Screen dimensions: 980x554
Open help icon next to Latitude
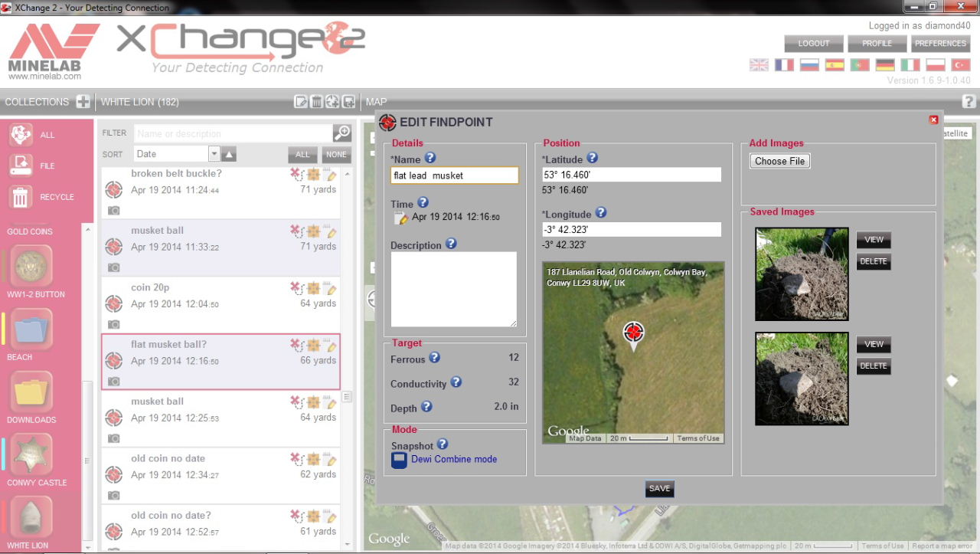(592, 158)
